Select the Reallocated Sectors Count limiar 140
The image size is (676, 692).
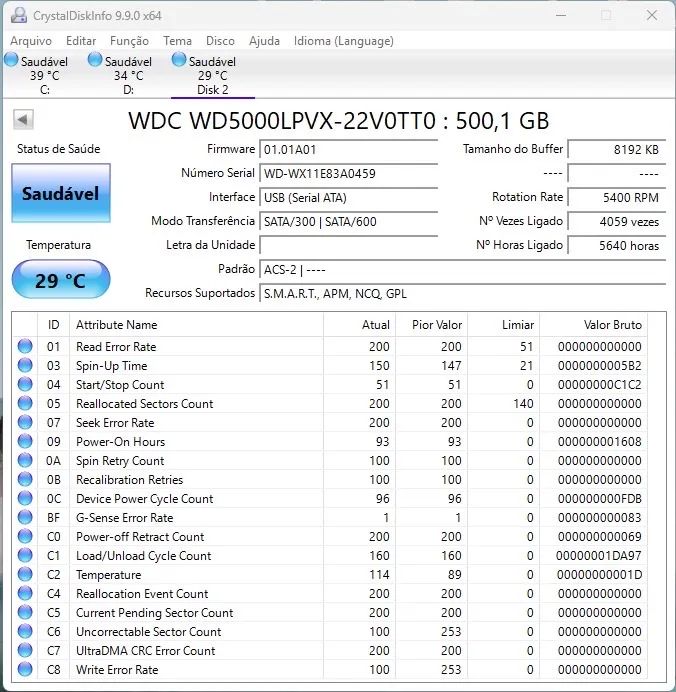tap(523, 404)
